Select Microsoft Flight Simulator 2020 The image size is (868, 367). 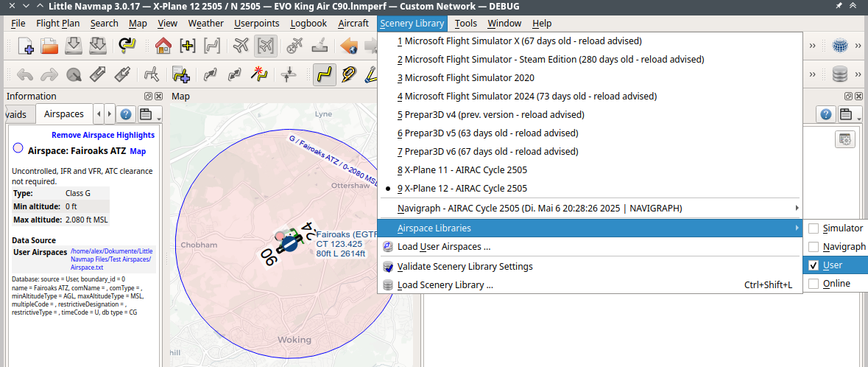click(589, 77)
